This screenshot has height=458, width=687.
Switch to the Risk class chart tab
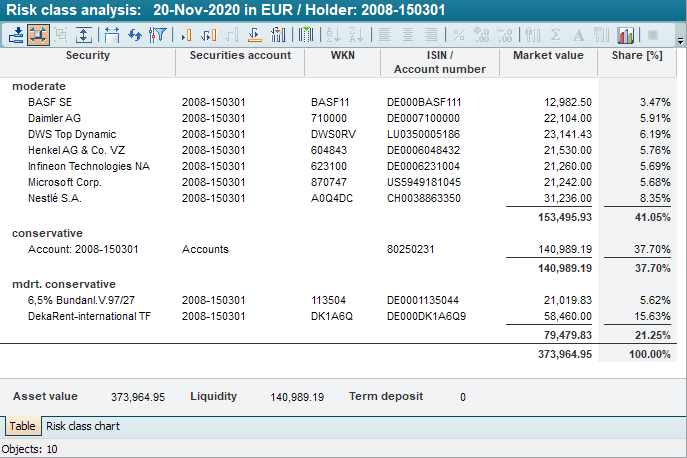click(x=83, y=426)
